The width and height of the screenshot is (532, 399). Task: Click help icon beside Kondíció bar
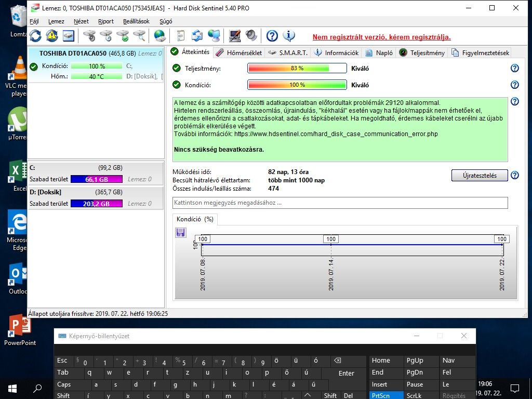coord(515,85)
